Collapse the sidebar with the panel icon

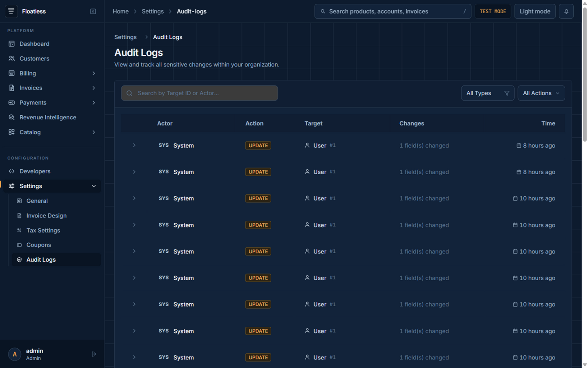(93, 11)
